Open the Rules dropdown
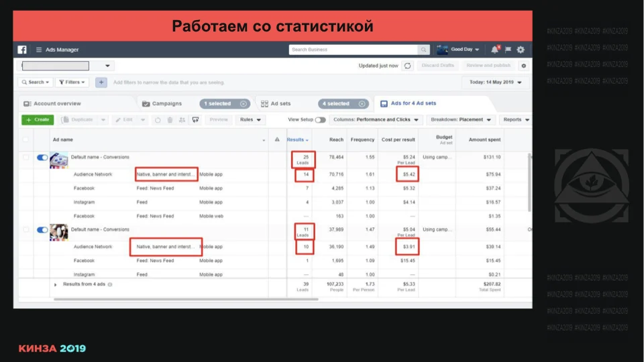Screen dimensions: 644x362 pos(250,120)
